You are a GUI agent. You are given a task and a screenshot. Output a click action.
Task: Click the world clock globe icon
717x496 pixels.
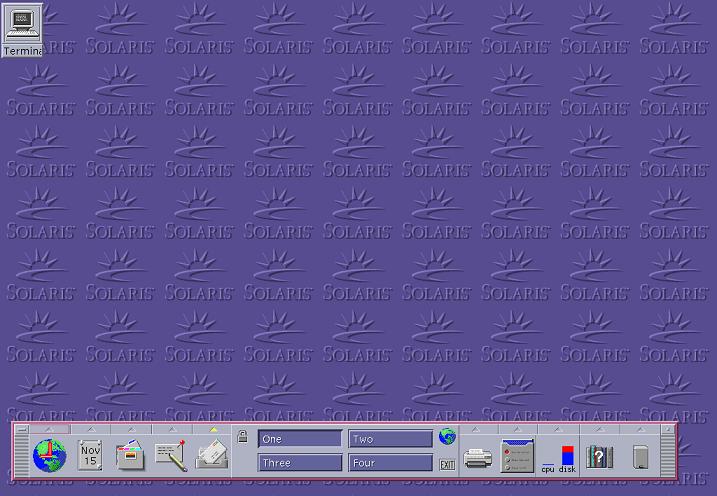tap(49, 456)
